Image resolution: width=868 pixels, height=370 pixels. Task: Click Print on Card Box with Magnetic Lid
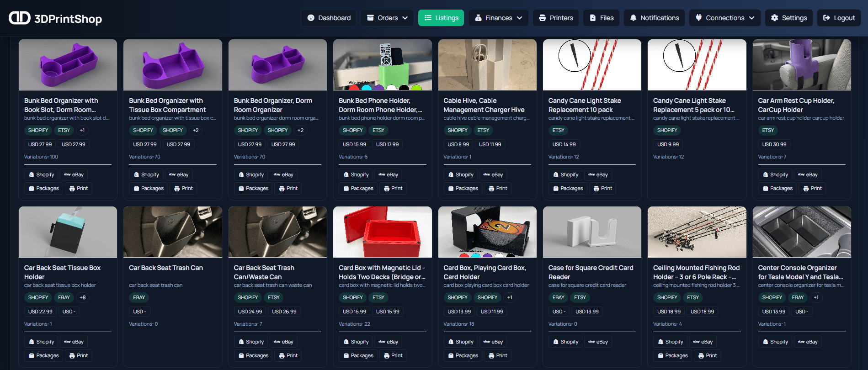[x=393, y=355]
